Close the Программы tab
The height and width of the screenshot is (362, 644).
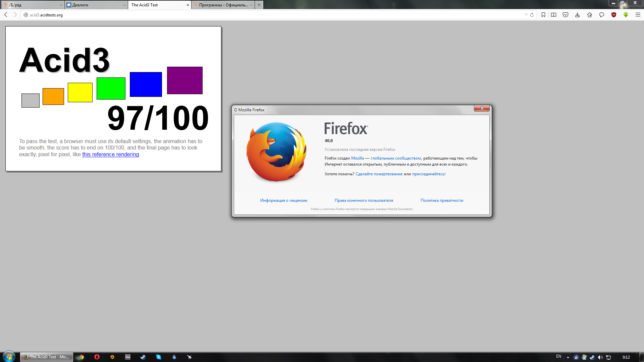[251, 5]
